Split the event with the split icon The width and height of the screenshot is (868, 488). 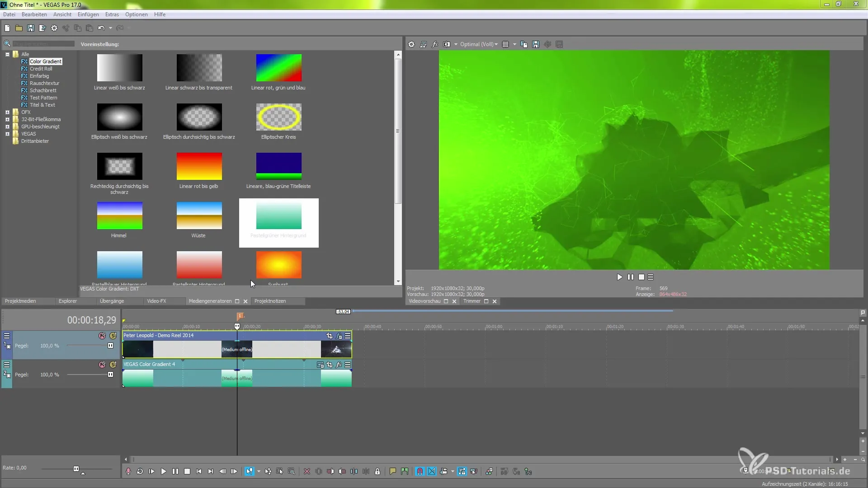pos(354,471)
